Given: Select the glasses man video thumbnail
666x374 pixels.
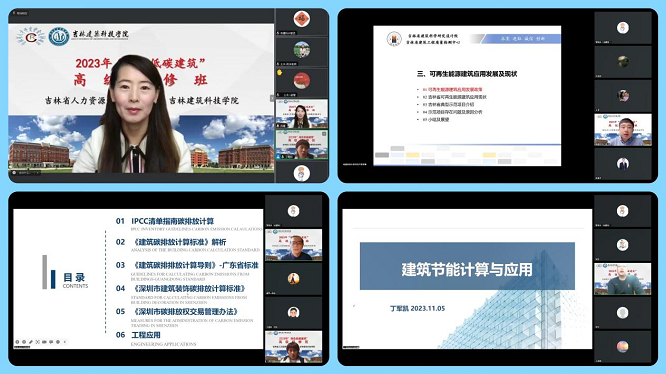Looking at the screenshot, I should coord(293,245).
